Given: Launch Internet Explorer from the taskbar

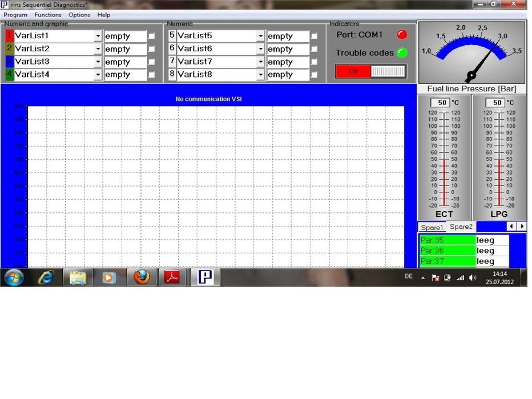Looking at the screenshot, I should pos(46,277).
